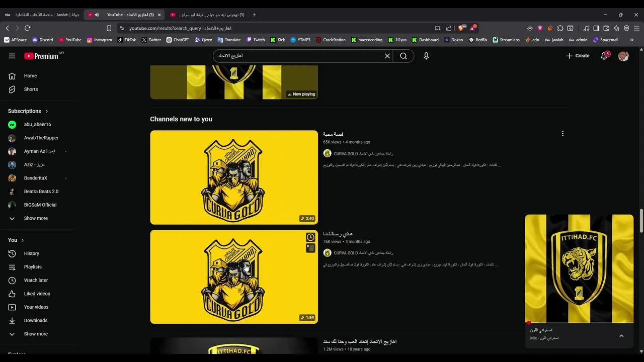Click the 1:59 CURVA GOLD video thumbnail
Viewport: 644px width, 362px height.
[x=234, y=277]
